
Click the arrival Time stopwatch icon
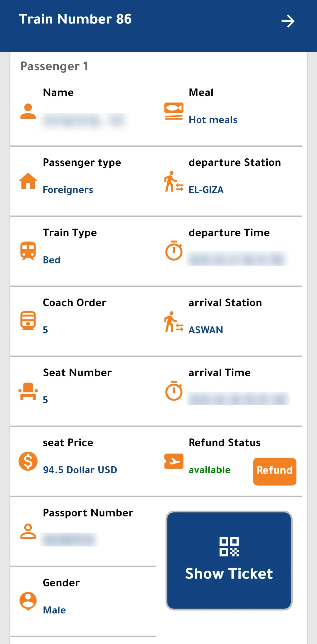[174, 390]
